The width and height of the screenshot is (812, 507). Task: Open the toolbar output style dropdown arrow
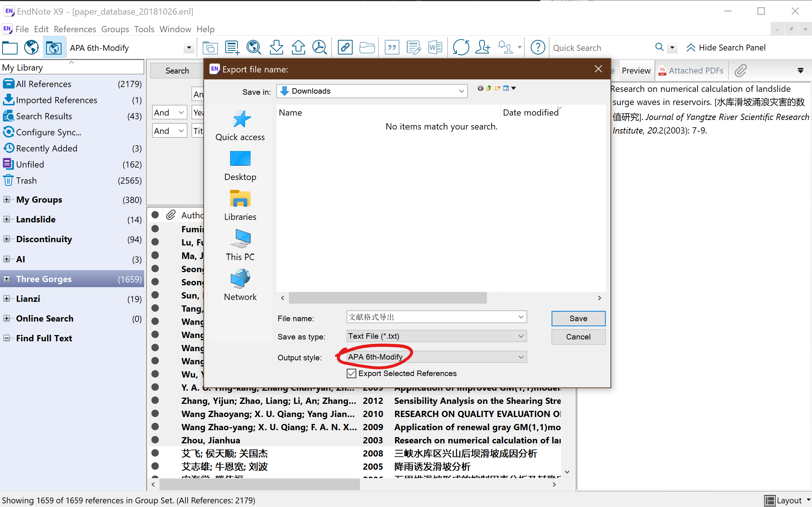[x=189, y=48]
